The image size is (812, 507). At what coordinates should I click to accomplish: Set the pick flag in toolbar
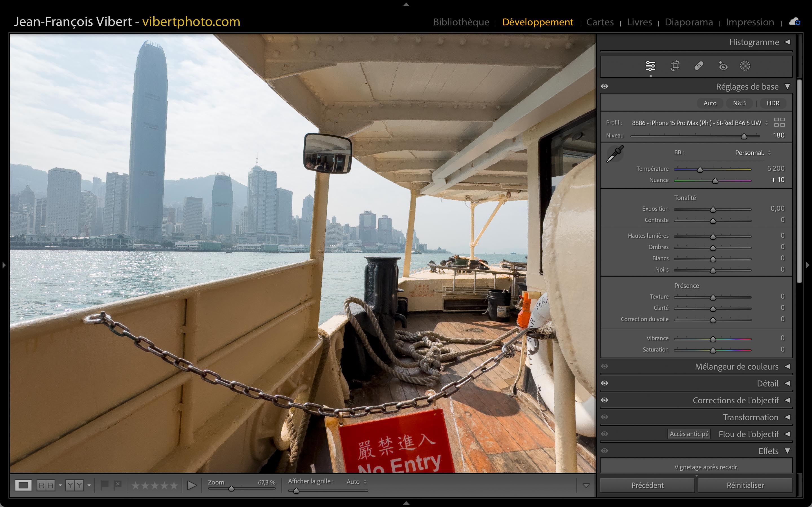pyautogui.click(x=104, y=485)
